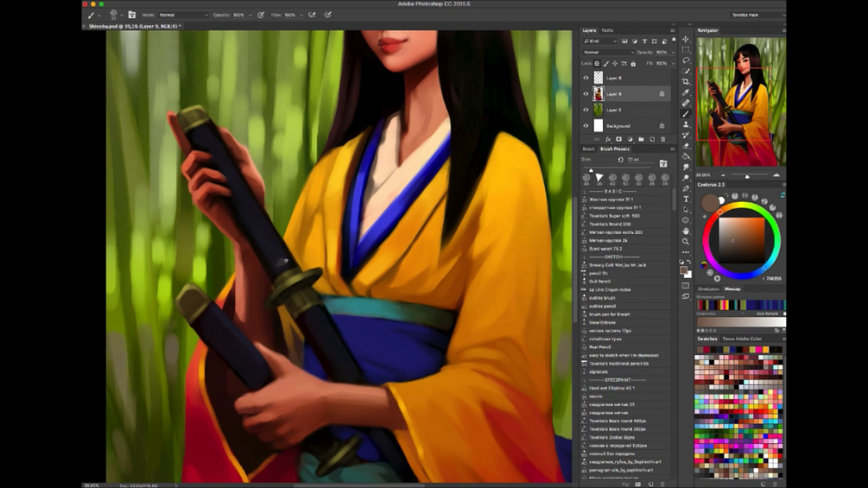The width and height of the screenshot is (868, 488).
Task: Hide the Background layer eye
Action: pyautogui.click(x=586, y=126)
